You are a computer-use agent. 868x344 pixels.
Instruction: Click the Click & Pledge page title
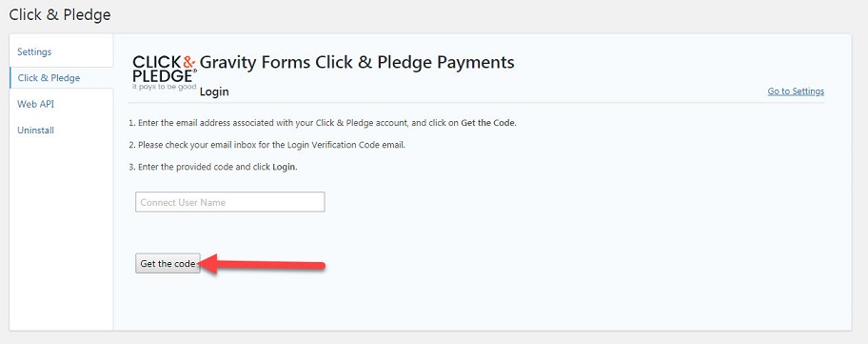(60, 14)
